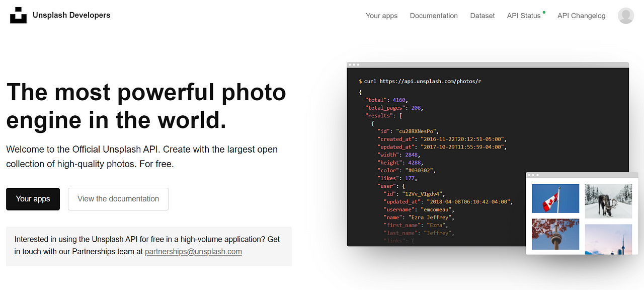Open Your apps in navigation bar

[381, 16]
